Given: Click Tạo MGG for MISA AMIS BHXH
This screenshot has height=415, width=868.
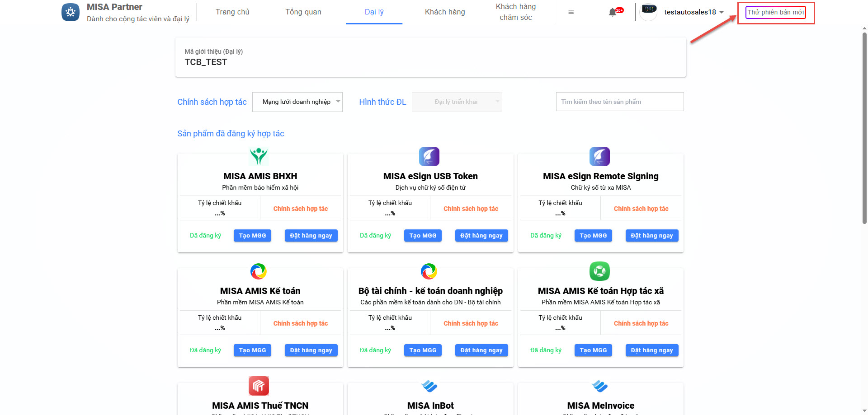Looking at the screenshot, I should pyautogui.click(x=252, y=236).
